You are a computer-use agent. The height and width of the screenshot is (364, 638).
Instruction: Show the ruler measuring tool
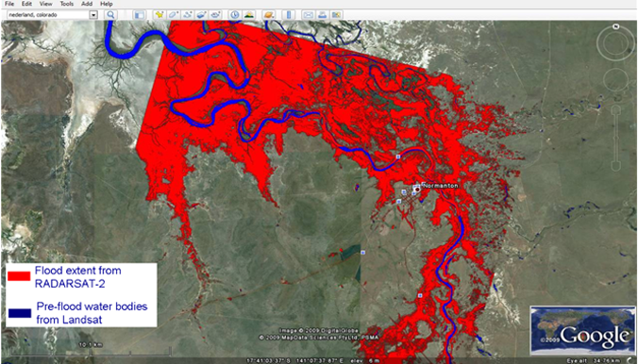tap(289, 15)
